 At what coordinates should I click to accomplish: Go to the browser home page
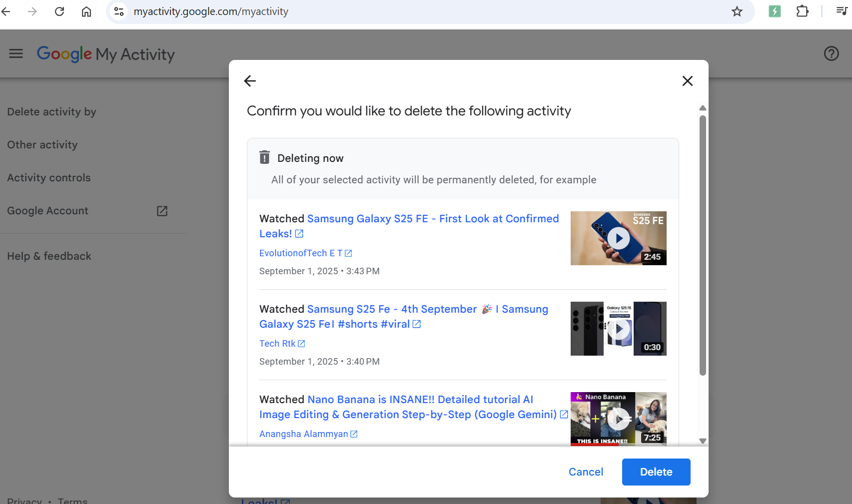86,11
